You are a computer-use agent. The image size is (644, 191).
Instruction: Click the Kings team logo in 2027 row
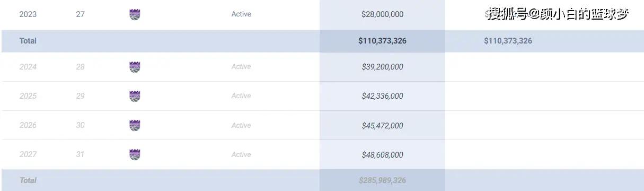click(135, 154)
